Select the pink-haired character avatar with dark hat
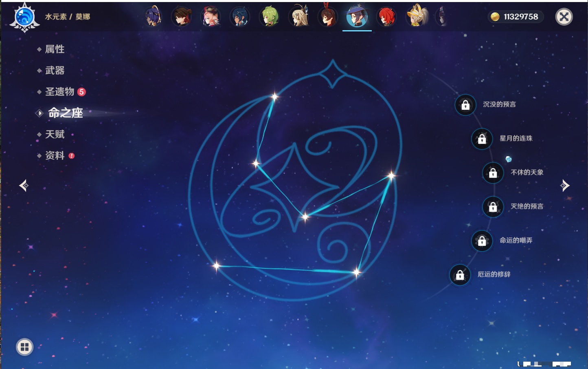588x369 pixels. point(211,17)
